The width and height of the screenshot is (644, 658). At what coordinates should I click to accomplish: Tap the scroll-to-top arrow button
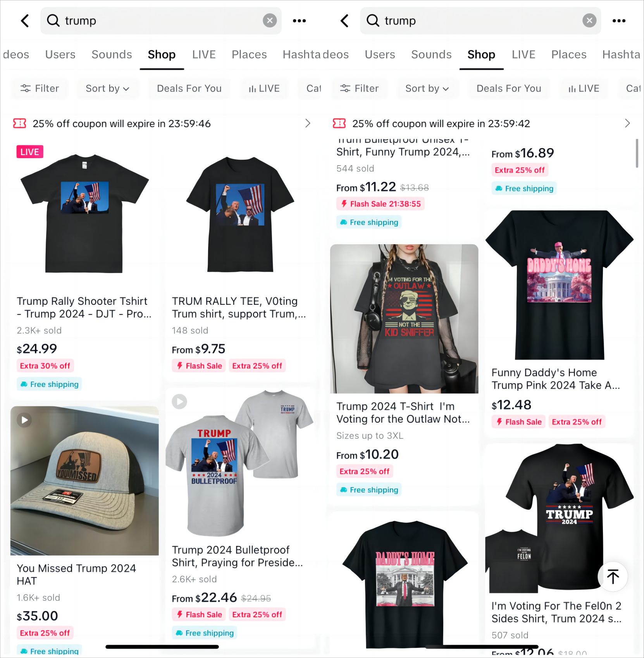[x=613, y=577]
